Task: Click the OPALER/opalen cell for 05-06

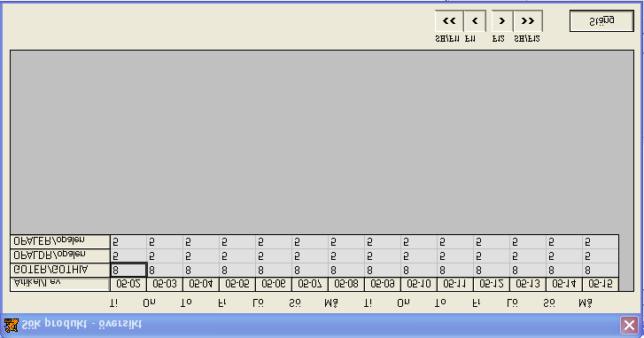Action: (274, 242)
